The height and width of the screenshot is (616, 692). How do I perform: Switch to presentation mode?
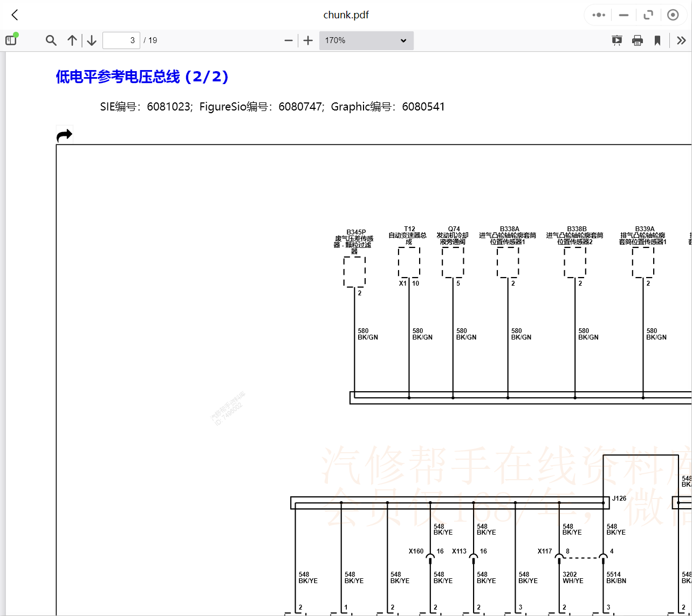click(x=617, y=40)
